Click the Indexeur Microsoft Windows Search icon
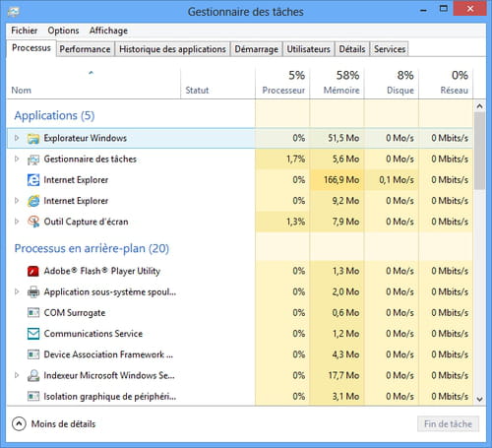 33,375
